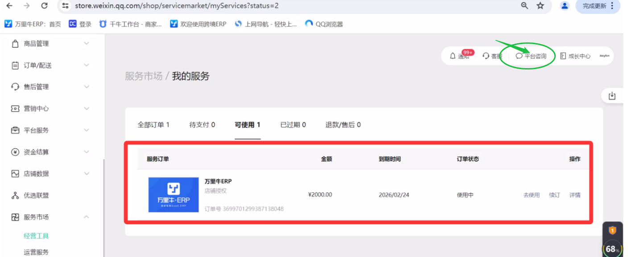Open the 万里牛ERP：首页 bookmark
Screen dimensions: 644x257
(x=33, y=24)
